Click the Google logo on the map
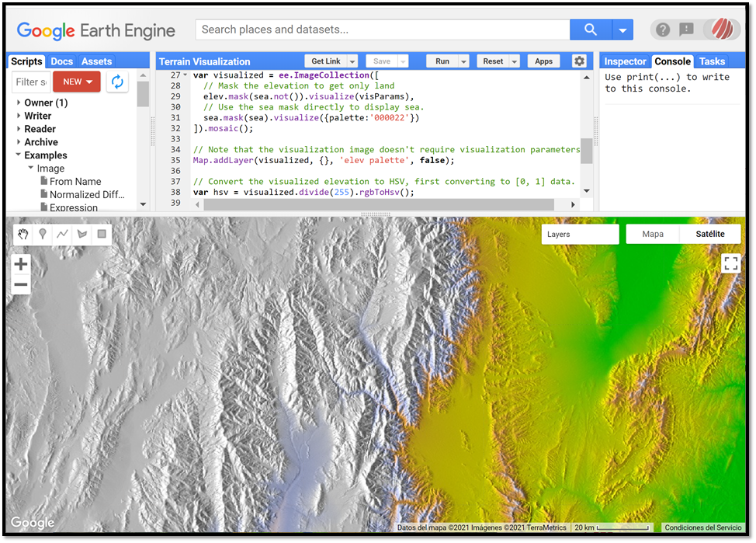Image resolution: width=756 pixels, height=543 pixels. coord(33,522)
